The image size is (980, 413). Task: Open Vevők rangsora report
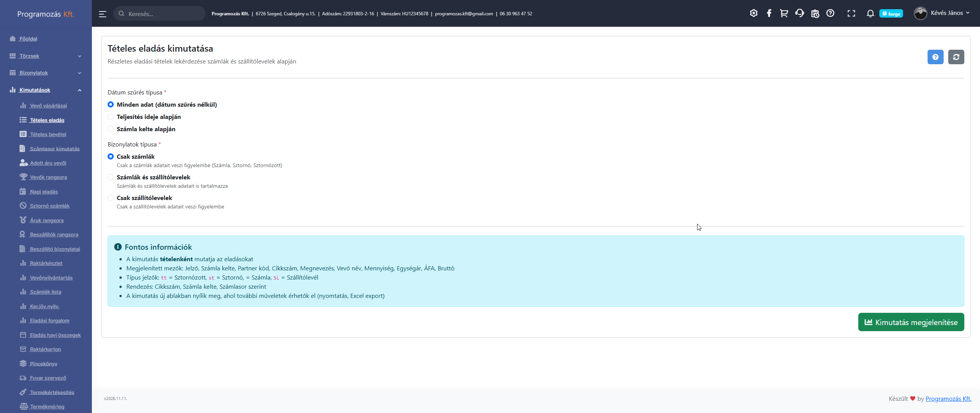tap(48, 177)
